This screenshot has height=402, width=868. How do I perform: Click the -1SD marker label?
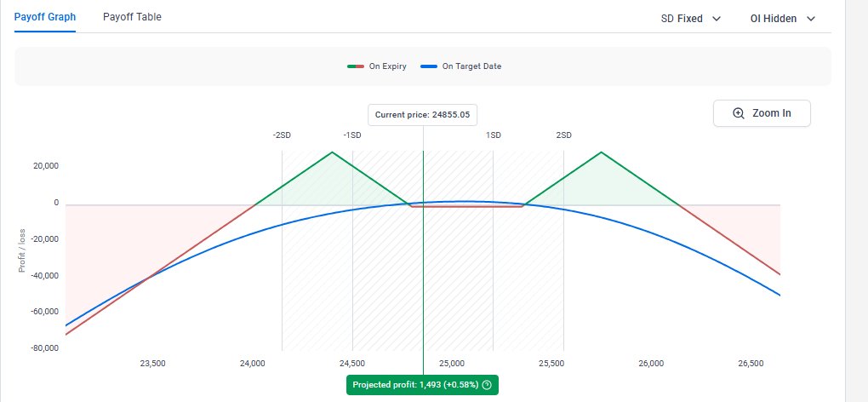pos(352,135)
